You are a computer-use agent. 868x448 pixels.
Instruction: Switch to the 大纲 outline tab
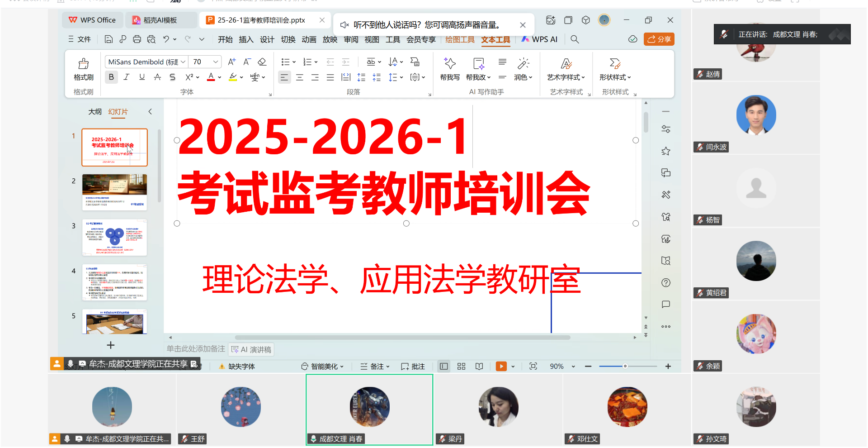coord(95,112)
